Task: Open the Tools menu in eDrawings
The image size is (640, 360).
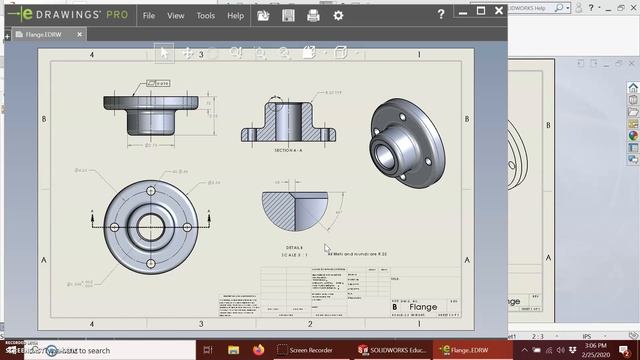Action: 205,16
